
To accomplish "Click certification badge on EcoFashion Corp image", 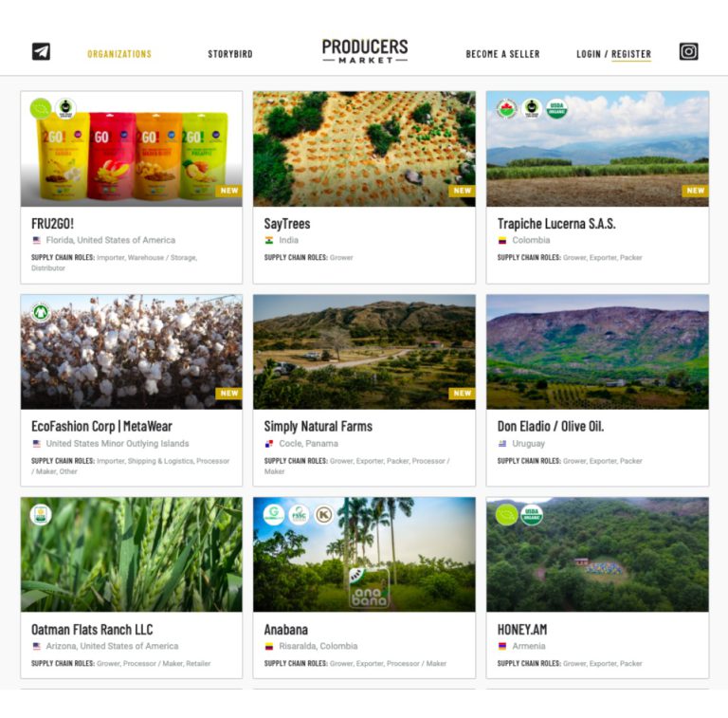I will coord(41,312).
